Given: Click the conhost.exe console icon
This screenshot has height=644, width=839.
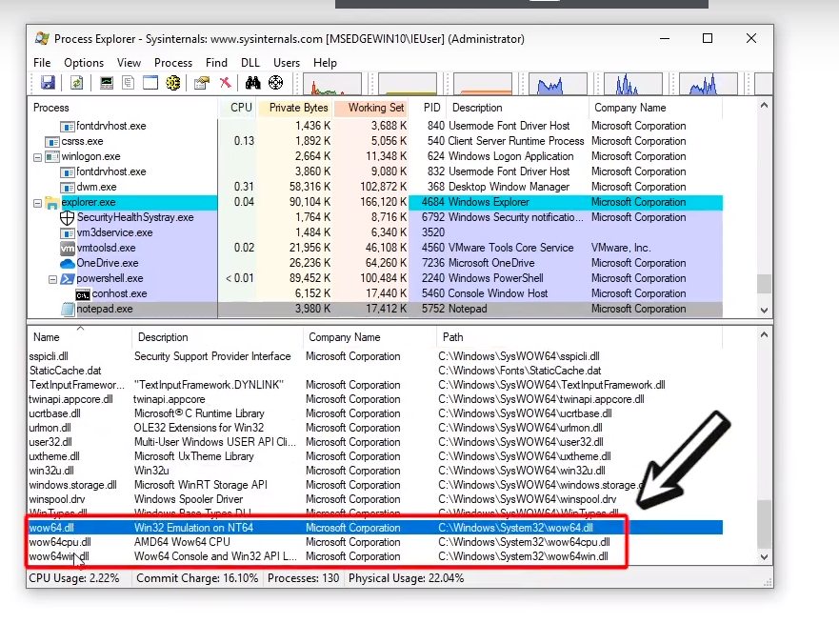Looking at the screenshot, I should (x=83, y=295).
